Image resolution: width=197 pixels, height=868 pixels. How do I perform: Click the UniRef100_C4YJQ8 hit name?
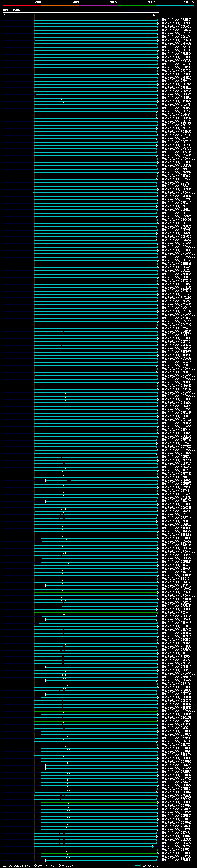point(177,152)
